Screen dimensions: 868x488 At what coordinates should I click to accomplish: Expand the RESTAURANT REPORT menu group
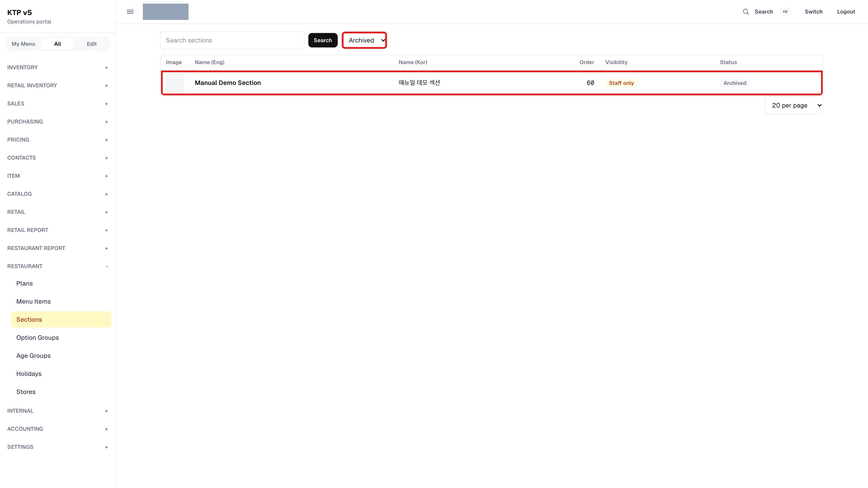click(58, 248)
